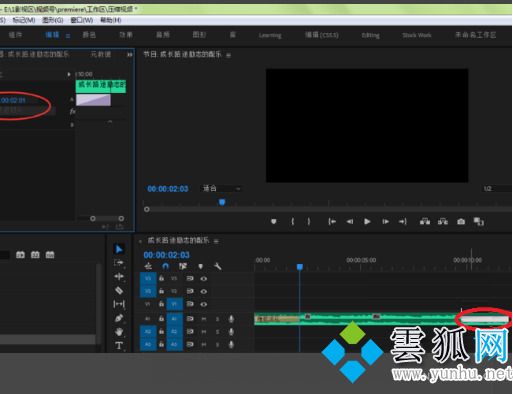Click the timeline playhead handle
Image resolution: width=513 pixels, height=394 pixels.
[x=300, y=267]
